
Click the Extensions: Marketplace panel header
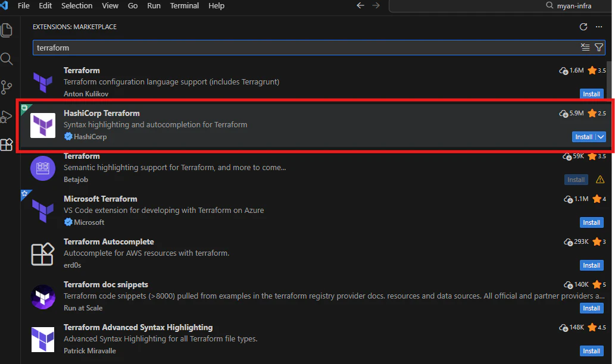(x=74, y=27)
